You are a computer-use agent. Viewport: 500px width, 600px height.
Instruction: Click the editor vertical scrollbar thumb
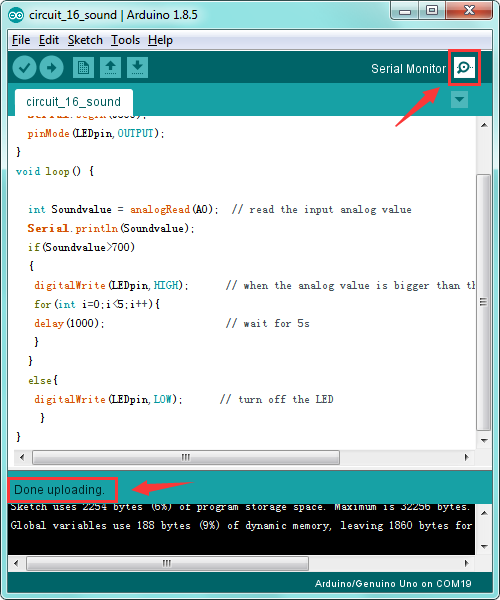[484, 302]
